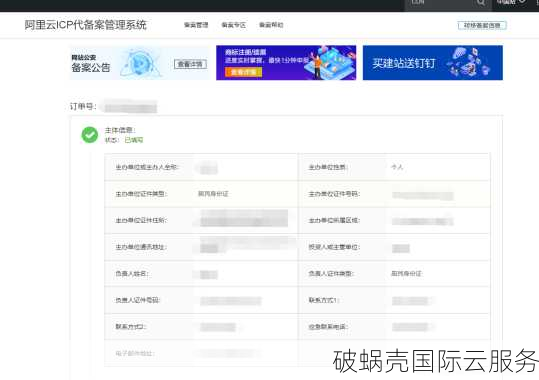
Task: Click the 联系方式2 label
Action: pos(131,327)
